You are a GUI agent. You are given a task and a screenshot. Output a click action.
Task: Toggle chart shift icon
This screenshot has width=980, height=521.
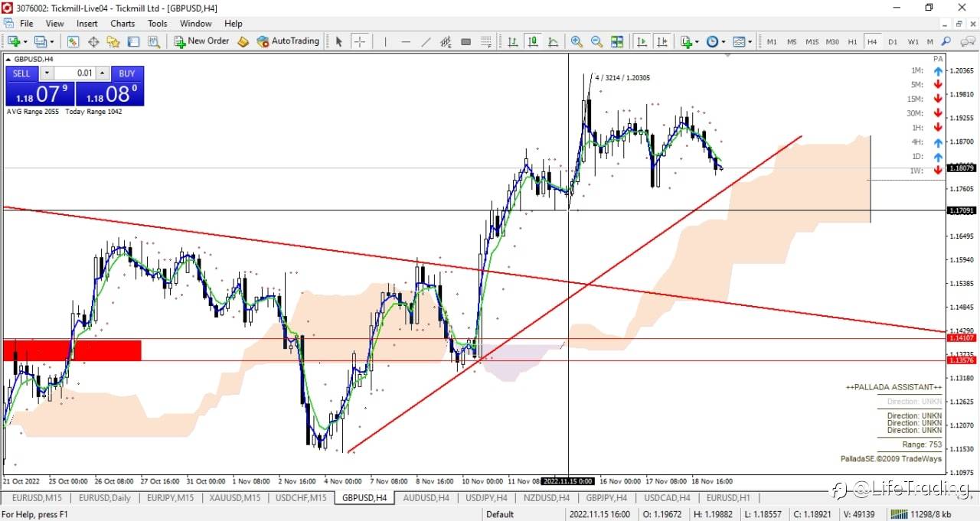coord(662,41)
